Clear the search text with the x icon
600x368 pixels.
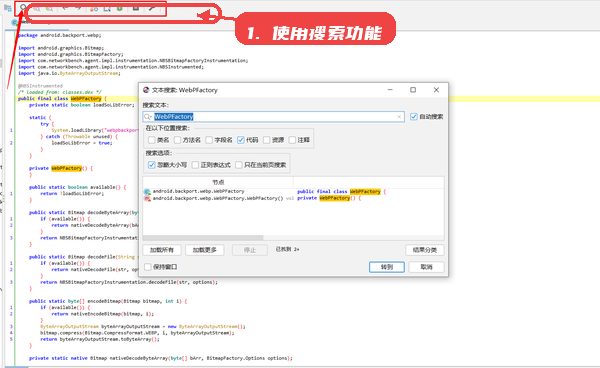tap(399, 117)
